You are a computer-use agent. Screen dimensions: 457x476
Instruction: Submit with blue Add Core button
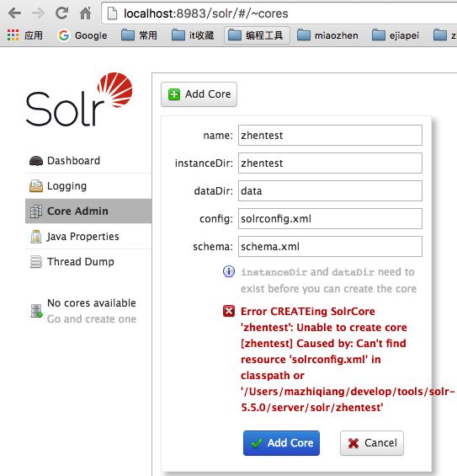tap(281, 443)
